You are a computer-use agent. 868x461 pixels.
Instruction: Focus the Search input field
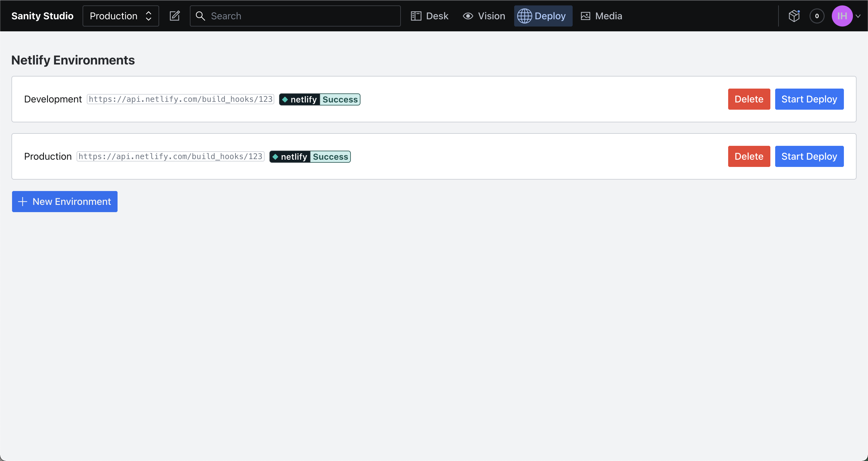pyautogui.click(x=303, y=16)
